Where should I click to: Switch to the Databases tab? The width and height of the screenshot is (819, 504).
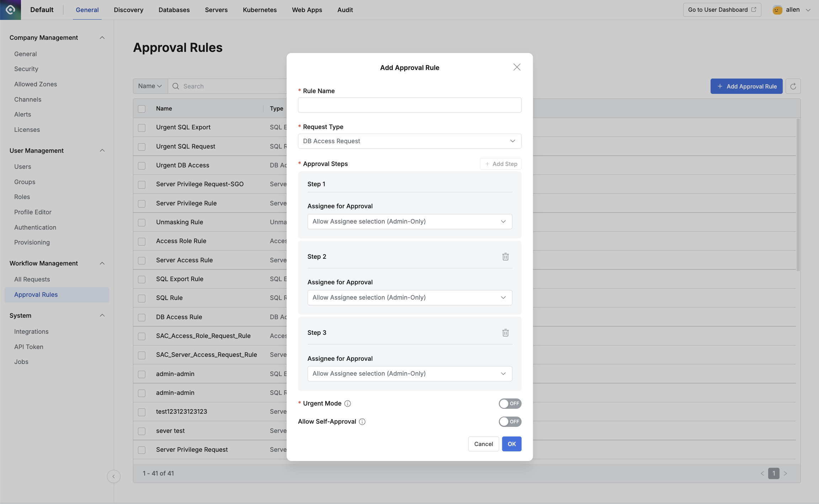click(174, 10)
